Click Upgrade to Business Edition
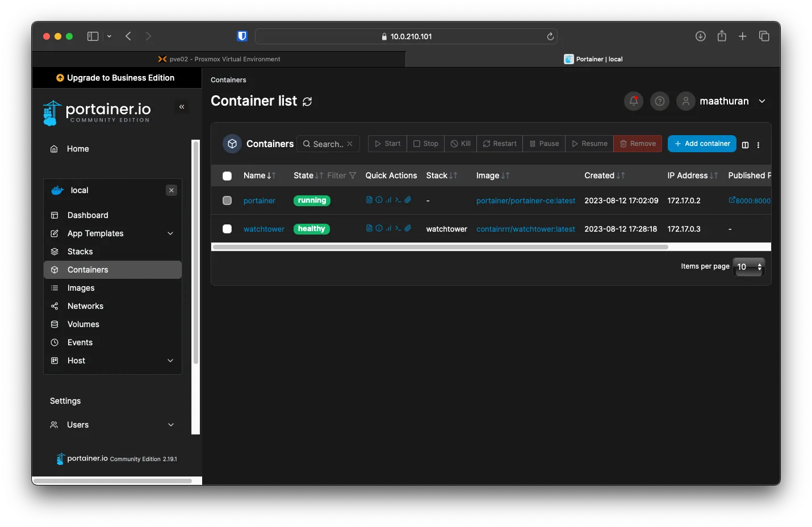The height and width of the screenshot is (527, 812). pyautogui.click(x=116, y=78)
